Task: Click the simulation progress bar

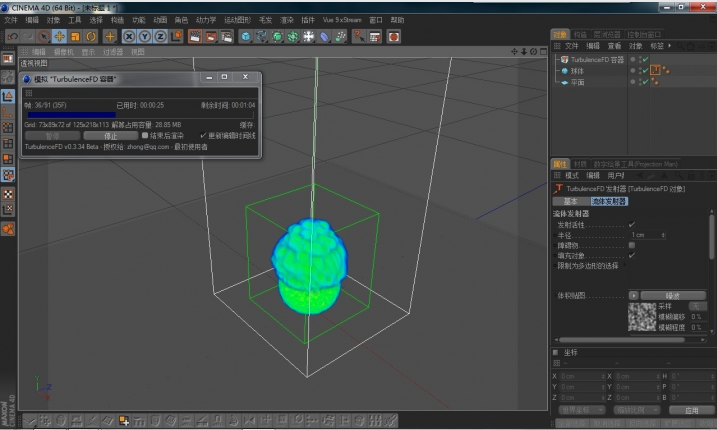Action: click(x=139, y=115)
